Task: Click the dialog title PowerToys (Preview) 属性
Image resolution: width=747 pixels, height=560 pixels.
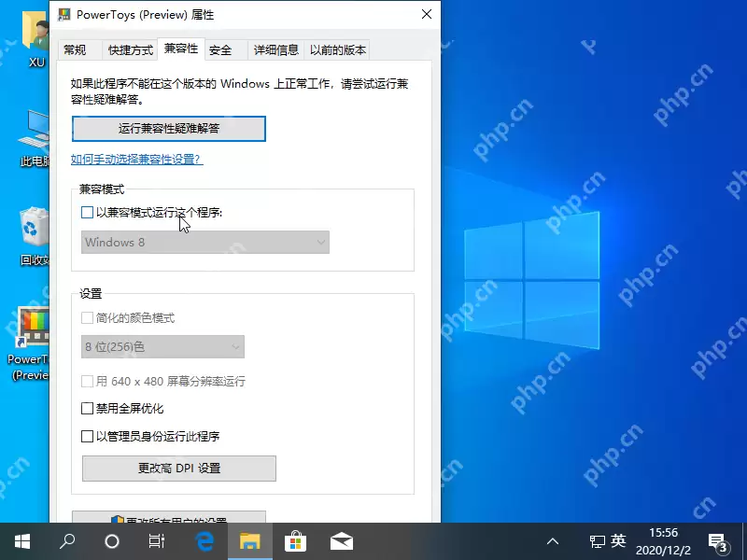Action: [x=145, y=15]
